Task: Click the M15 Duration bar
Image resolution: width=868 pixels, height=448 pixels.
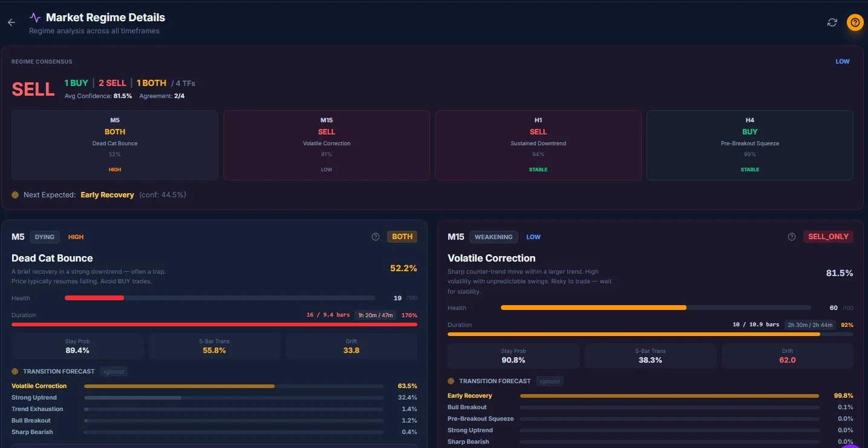Action: tap(650, 334)
